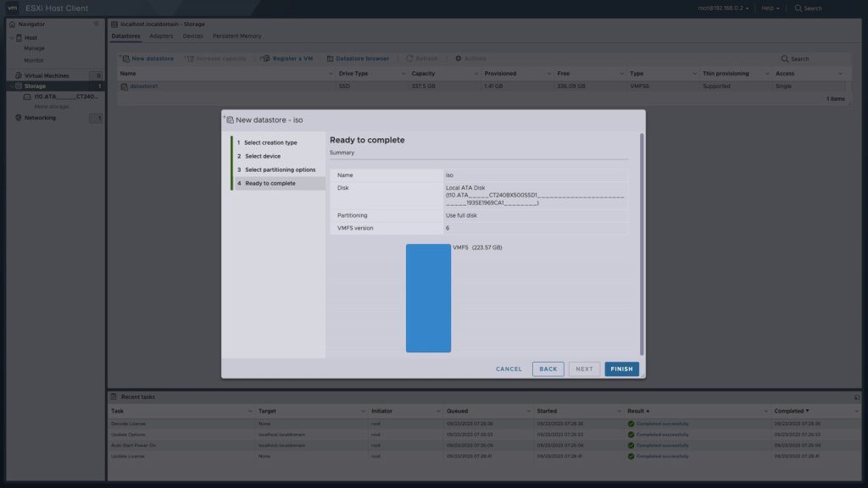Open the datastore1 link
This screenshot has width=868, height=488.
point(144,86)
